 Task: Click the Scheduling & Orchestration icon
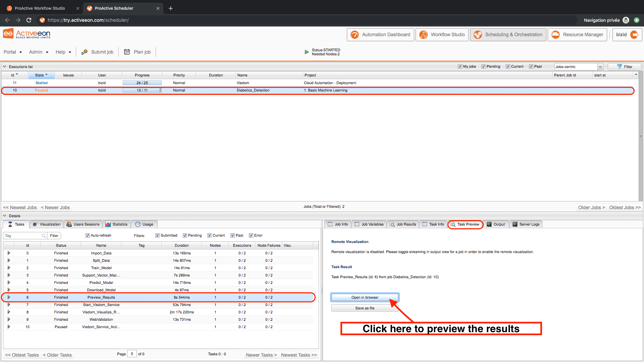[x=478, y=35]
